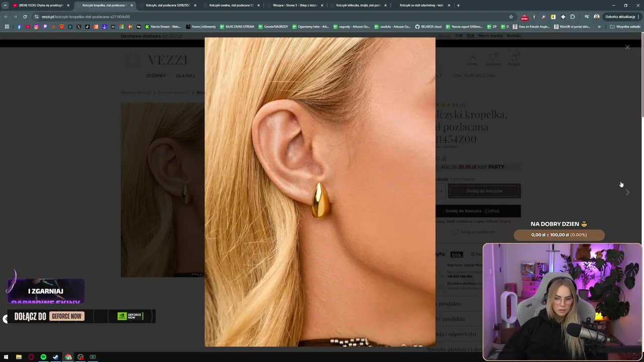
Task: Switch to Kolczyki kółeczka, żmijki tab
Action: click(358, 5)
